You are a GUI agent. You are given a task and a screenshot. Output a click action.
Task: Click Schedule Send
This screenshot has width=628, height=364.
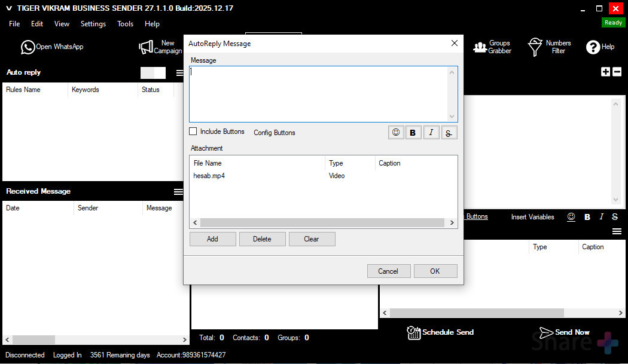(x=440, y=332)
